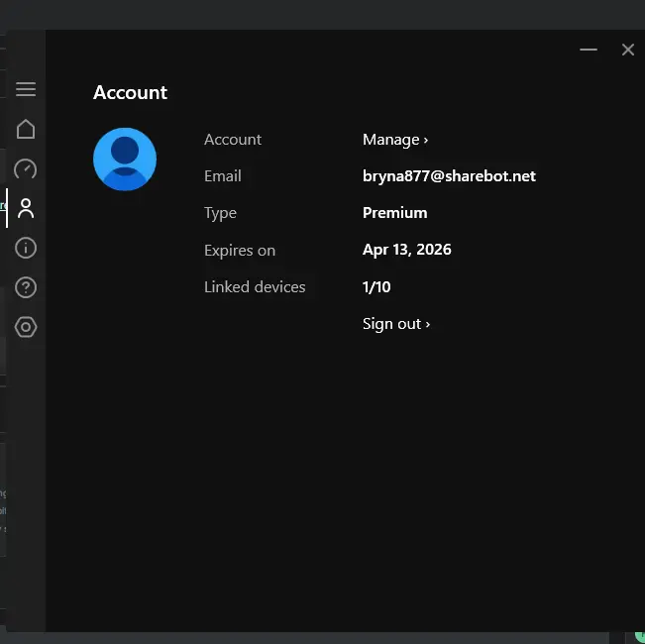Click the Account page heading
Viewport: 645px width, 644px height.
pyautogui.click(x=130, y=92)
